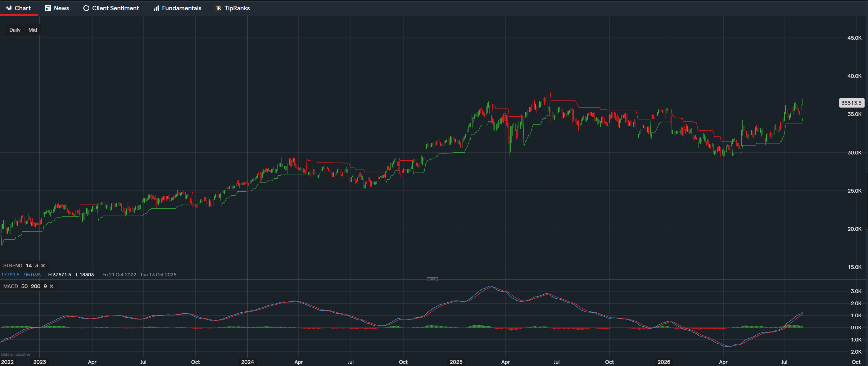Click the 2024 marker on time axis
The height and width of the screenshot is (366, 868).
[x=247, y=362]
